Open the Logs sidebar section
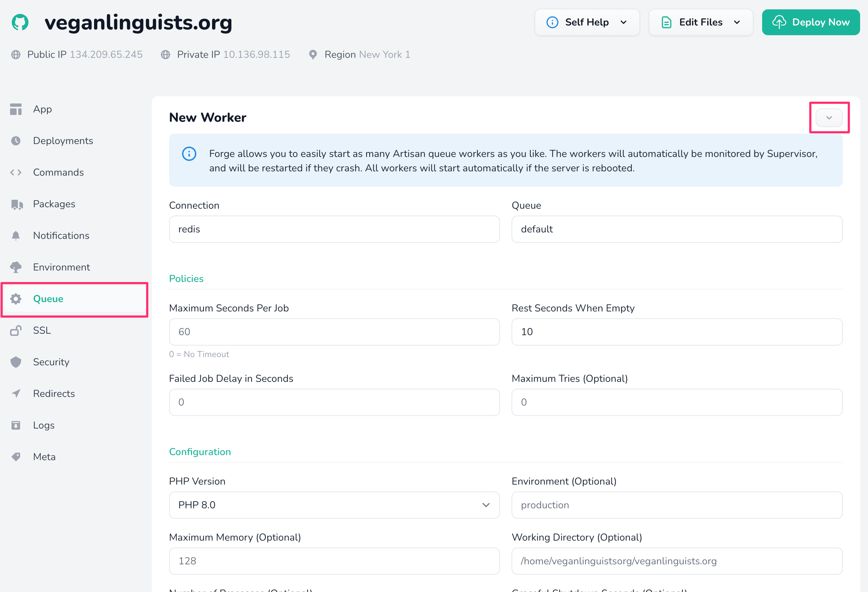868x592 pixels. (44, 425)
